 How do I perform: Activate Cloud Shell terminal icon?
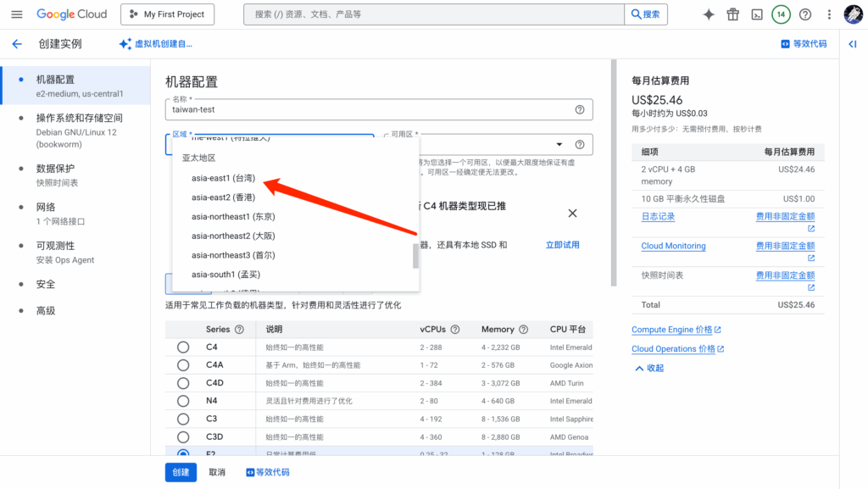[x=757, y=14]
